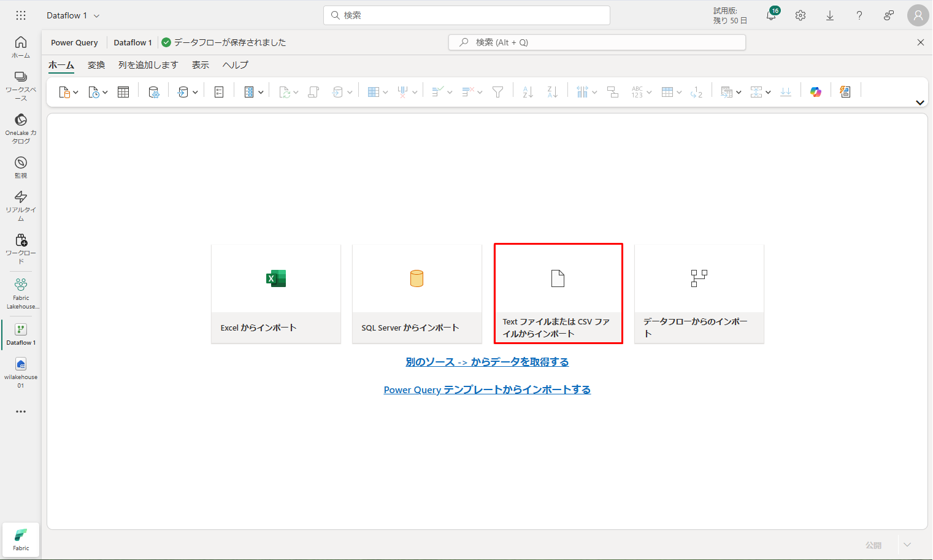Image resolution: width=933 pixels, height=560 pixels.
Task: Choose データフローからのインポート card
Action: click(x=699, y=294)
